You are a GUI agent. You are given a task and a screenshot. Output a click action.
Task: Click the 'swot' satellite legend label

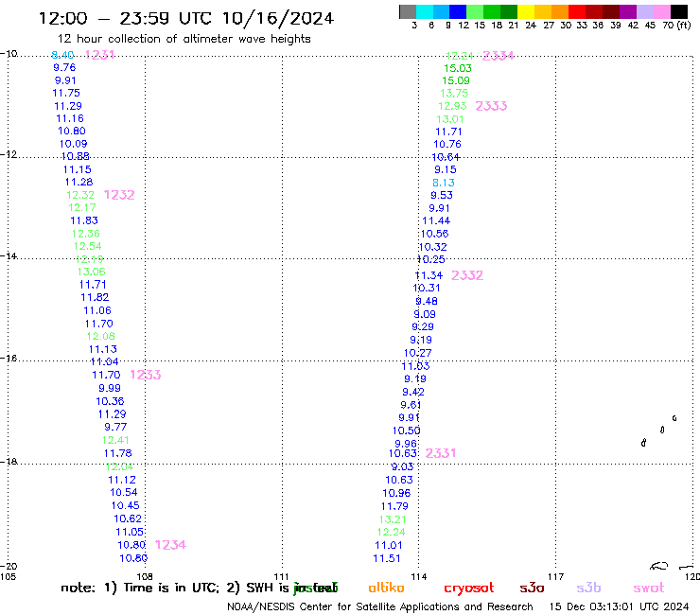tap(649, 589)
